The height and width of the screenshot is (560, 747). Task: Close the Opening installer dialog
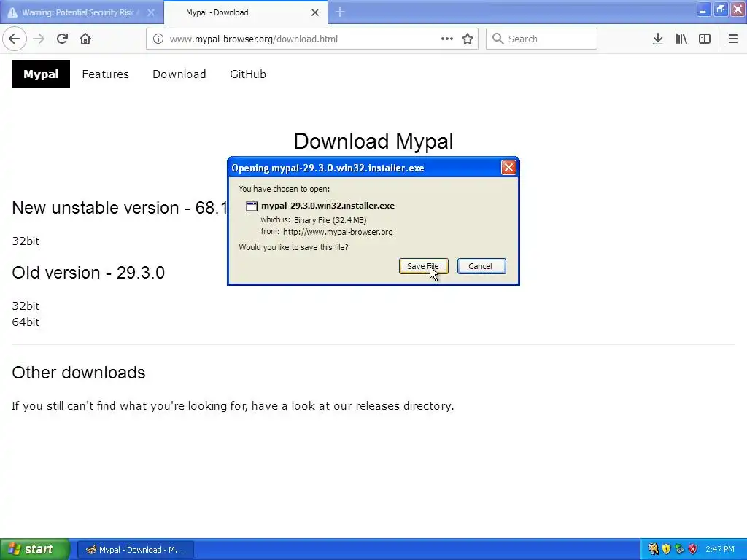[x=508, y=168]
